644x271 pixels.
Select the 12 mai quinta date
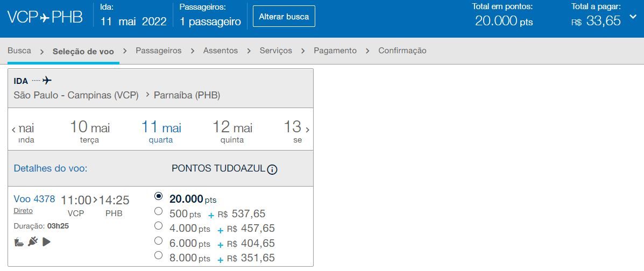(x=232, y=132)
